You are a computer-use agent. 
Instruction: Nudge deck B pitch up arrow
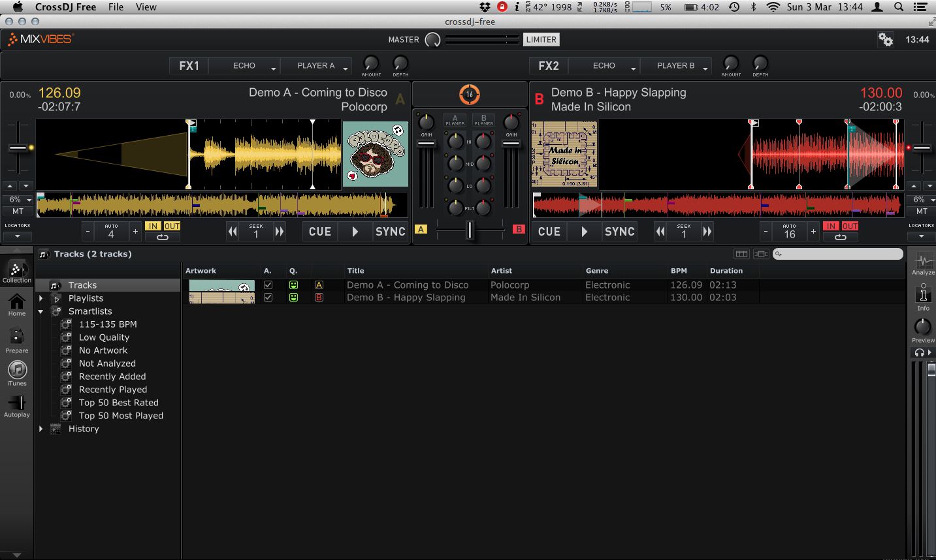(x=913, y=185)
